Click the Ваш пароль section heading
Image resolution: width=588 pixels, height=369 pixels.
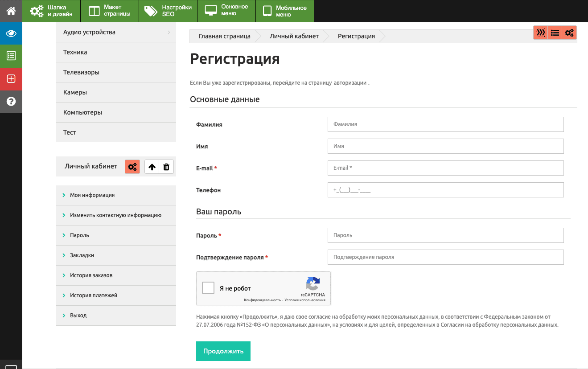click(219, 212)
